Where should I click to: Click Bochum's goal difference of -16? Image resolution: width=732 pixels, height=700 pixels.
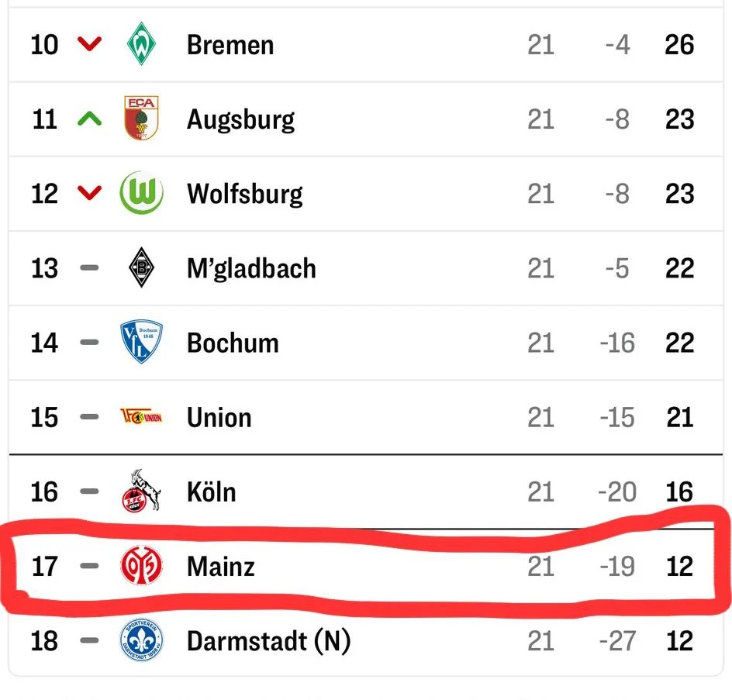coord(617,343)
